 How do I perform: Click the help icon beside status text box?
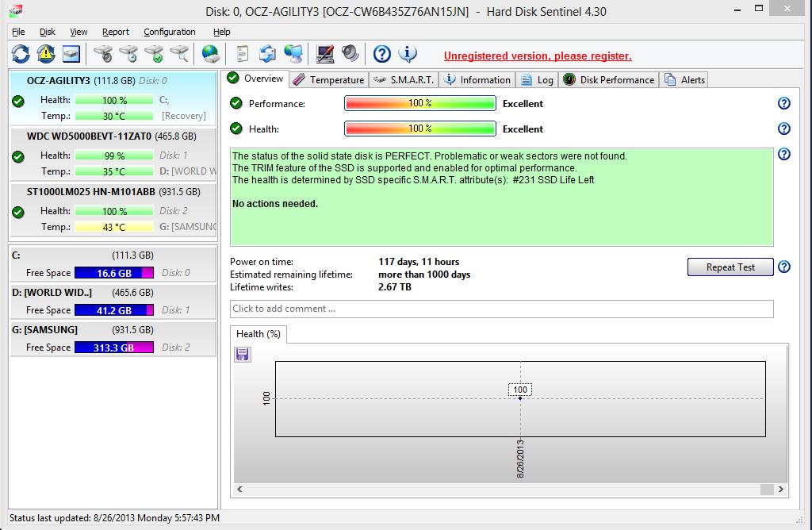coord(784,154)
